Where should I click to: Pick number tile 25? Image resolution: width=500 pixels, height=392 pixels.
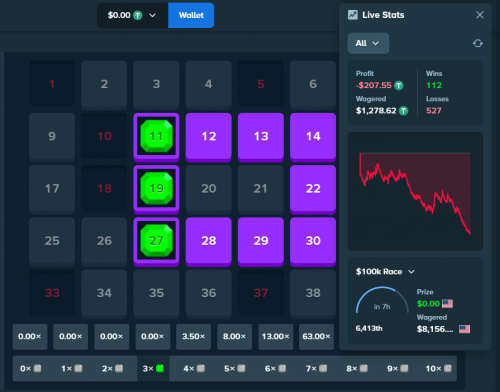pyautogui.click(x=52, y=242)
